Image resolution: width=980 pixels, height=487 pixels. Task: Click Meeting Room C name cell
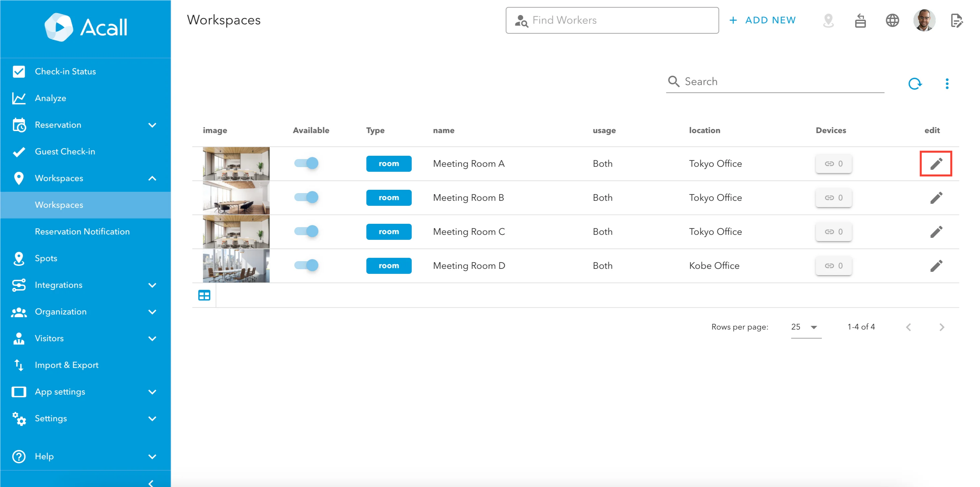click(469, 232)
